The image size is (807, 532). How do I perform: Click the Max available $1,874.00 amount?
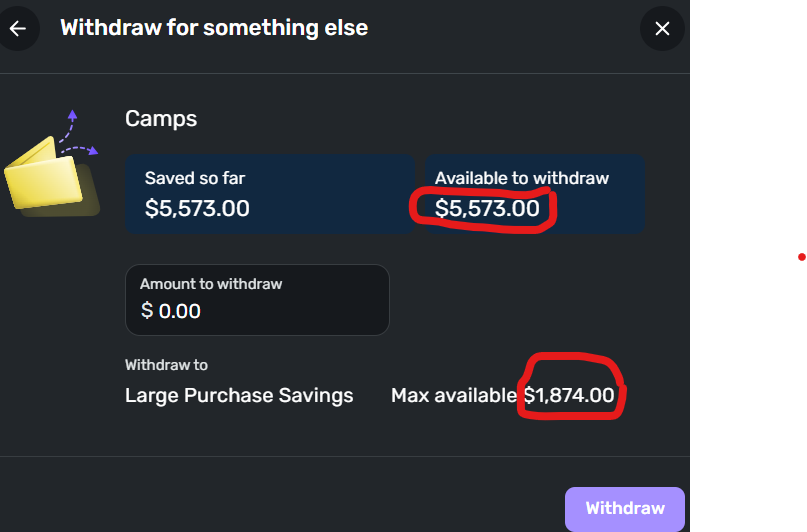(x=569, y=395)
